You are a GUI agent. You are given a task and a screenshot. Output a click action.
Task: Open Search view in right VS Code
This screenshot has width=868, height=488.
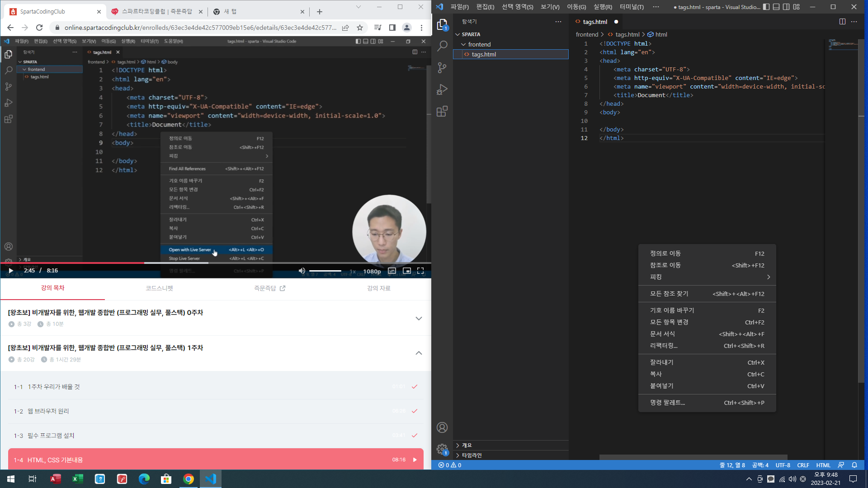[442, 46]
